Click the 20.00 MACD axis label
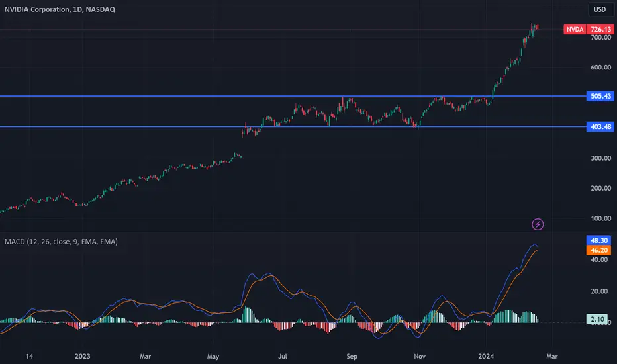 coord(599,291)
